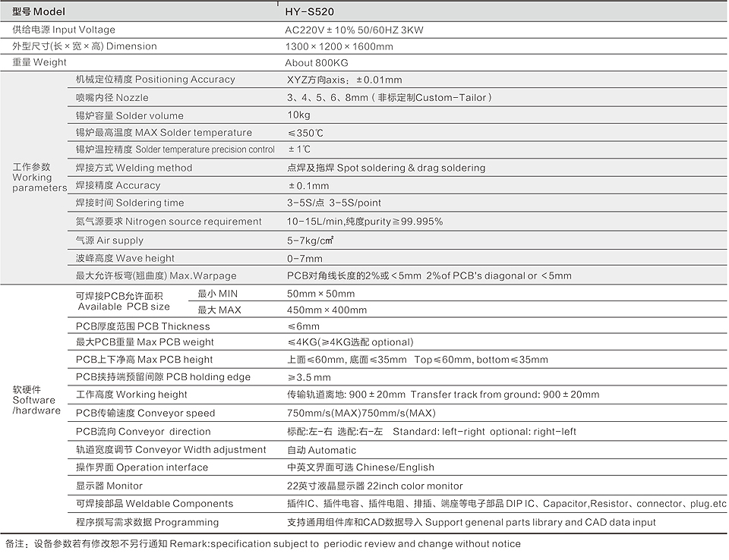Screen dimensions: 729x560
Task: Click the 0-7mm wave height value
Action: click(x=305, y=259)
